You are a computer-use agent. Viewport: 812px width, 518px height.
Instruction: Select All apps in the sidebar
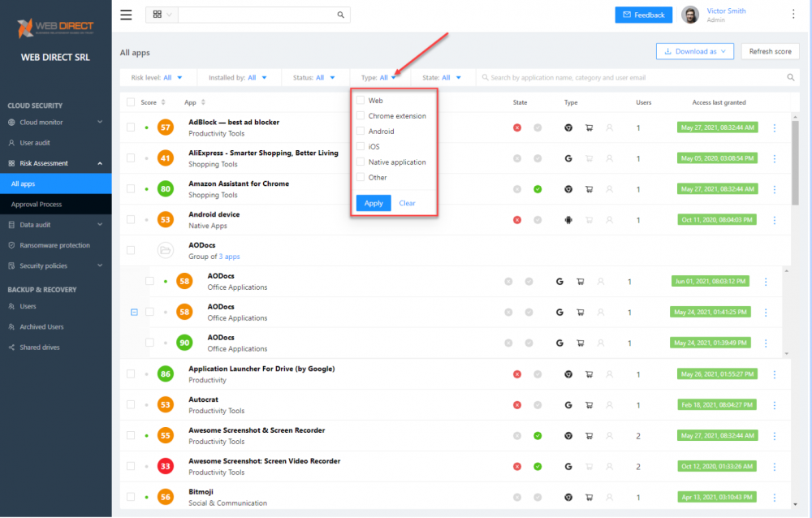click(55, 183)
